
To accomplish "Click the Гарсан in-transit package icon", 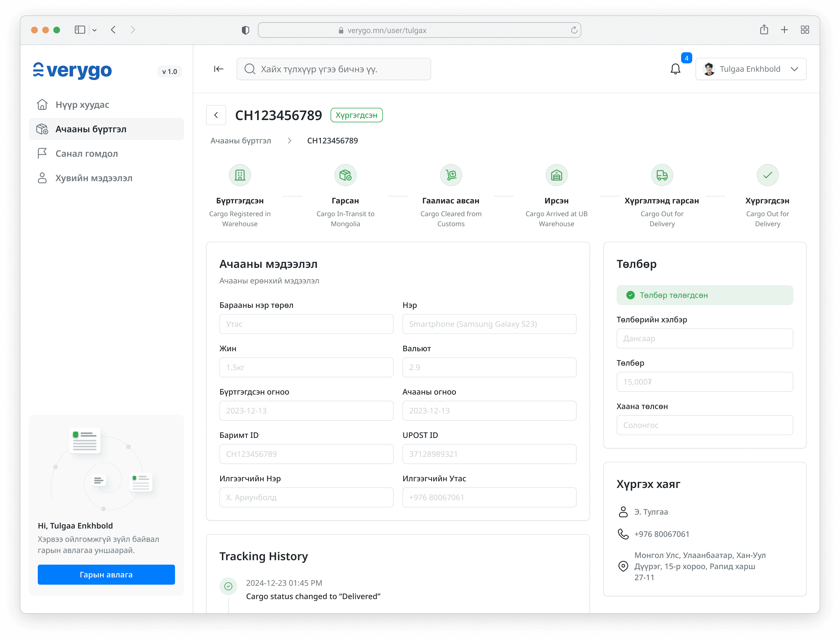I will 345,175.
